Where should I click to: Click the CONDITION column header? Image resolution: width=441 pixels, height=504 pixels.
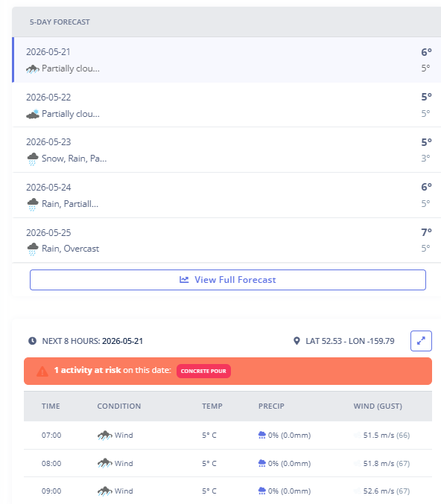pyautogui.click(x=119, y=406)
